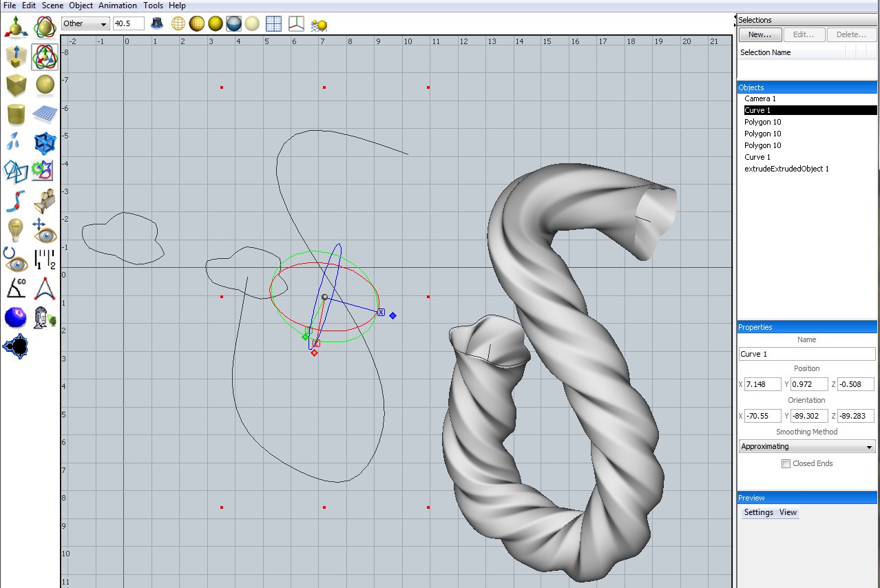The width and height of the screenshot is (880, 588).
Task: Open the Smoothing Method Approximating dropdown
Action: click(x=807, y=446)
